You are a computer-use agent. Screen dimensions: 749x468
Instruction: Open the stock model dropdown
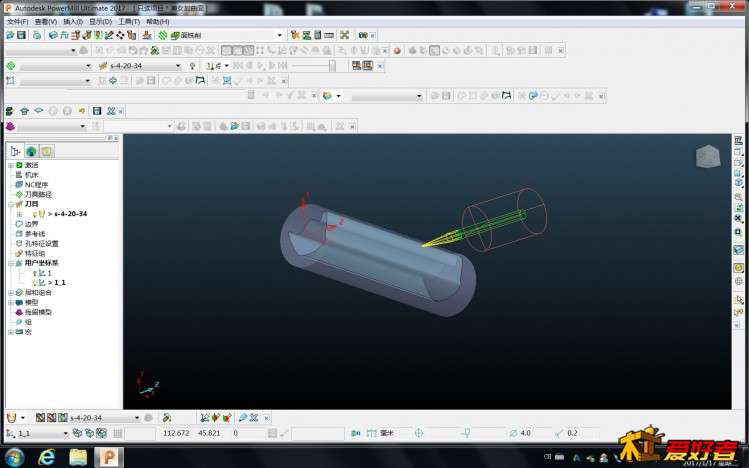tap(83, 126)
